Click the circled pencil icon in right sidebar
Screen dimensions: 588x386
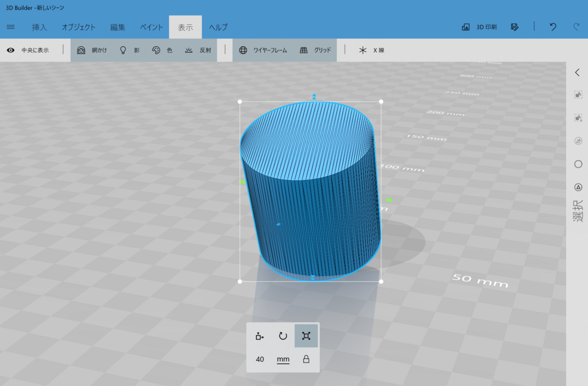pyautogui.click(x=578, y=141)
